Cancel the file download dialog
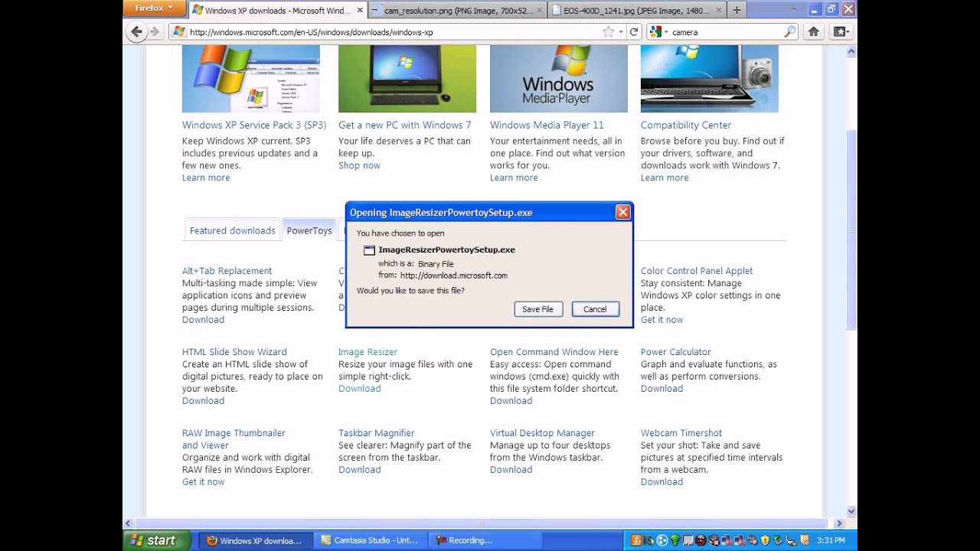Image resolution: width=980 pixels, height=551 pixels. pos(595,309)
